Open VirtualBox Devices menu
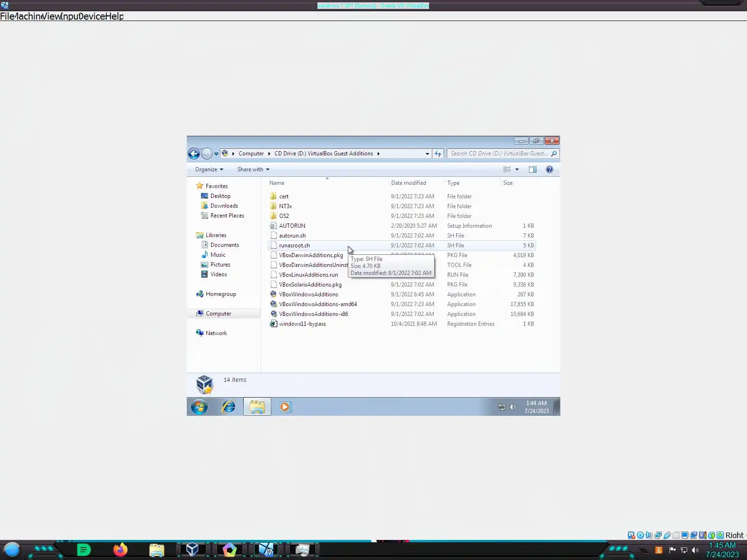This screenshot has height=560, width=747. point(92,16)
